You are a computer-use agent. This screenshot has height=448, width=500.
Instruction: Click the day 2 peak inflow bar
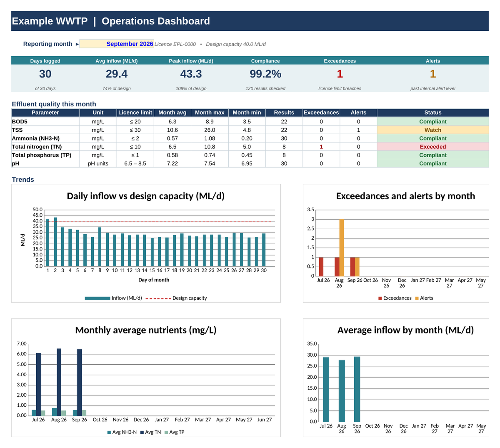click(55, 242)
